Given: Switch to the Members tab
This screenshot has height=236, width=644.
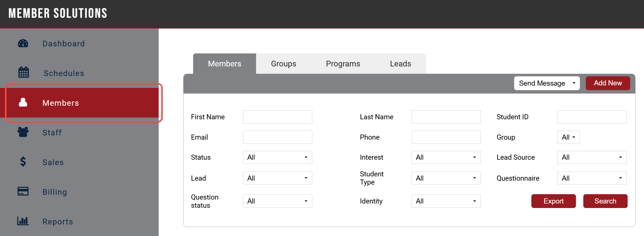Looking at the screenshot, I should (x=224, y=64).
